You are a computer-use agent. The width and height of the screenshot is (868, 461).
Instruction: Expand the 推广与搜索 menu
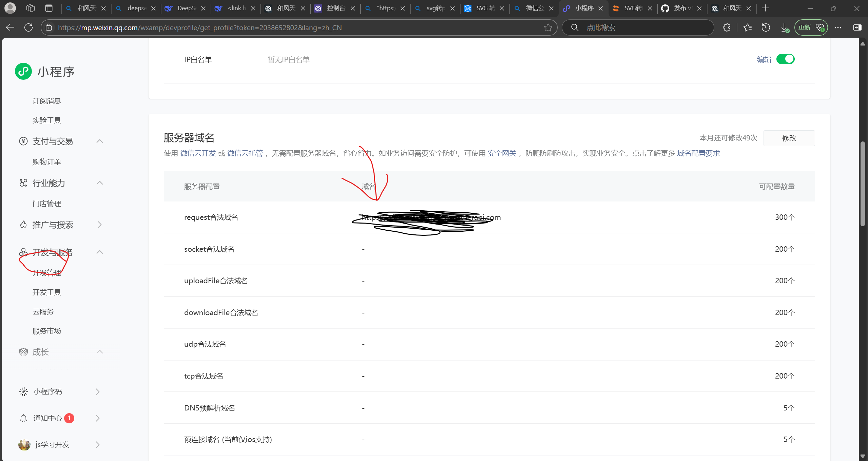tap(99, 225)
